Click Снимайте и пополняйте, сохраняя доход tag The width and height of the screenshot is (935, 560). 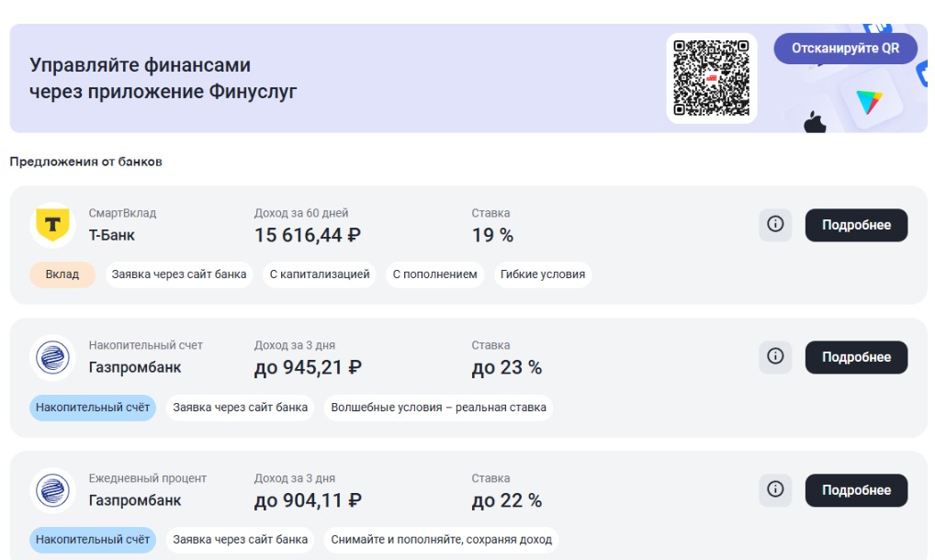[x=441, y=540]
